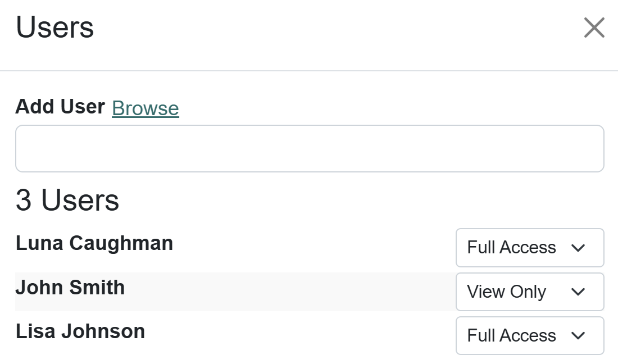
Task: Click the Browse link
Action: coord(146,108)
